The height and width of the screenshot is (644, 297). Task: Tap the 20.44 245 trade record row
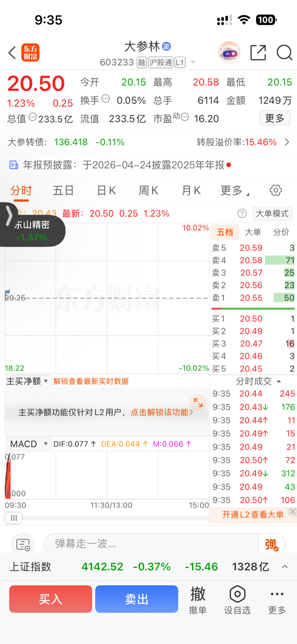pyautogui.click(x=254, y=394)
